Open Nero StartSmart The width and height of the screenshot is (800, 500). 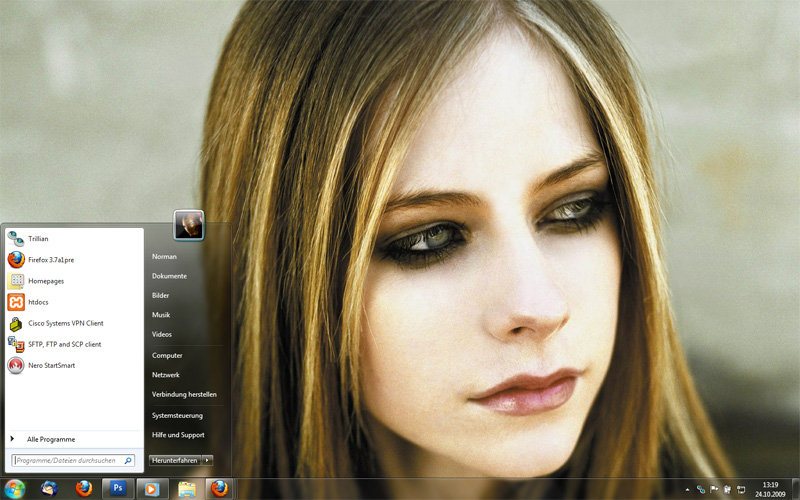(x=74, y=365)
